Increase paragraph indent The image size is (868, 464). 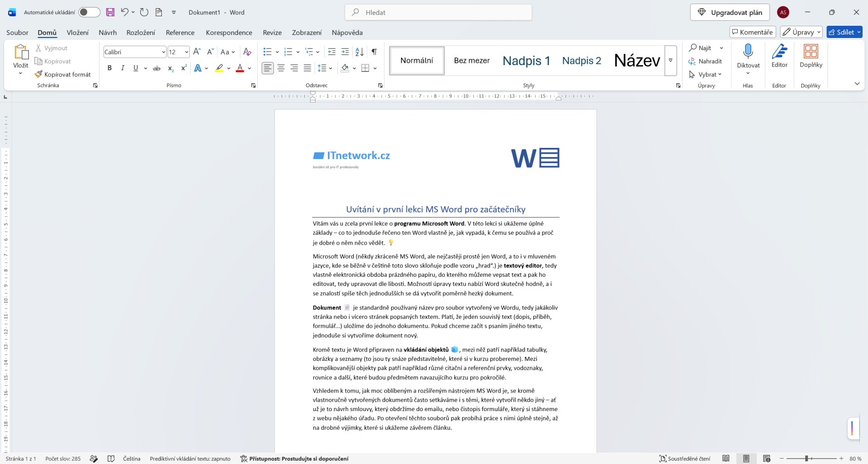345,52
